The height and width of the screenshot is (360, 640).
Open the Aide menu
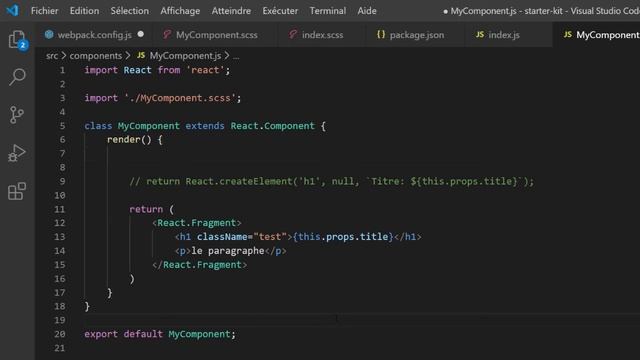pyautogui.click(x=367, y=11)
